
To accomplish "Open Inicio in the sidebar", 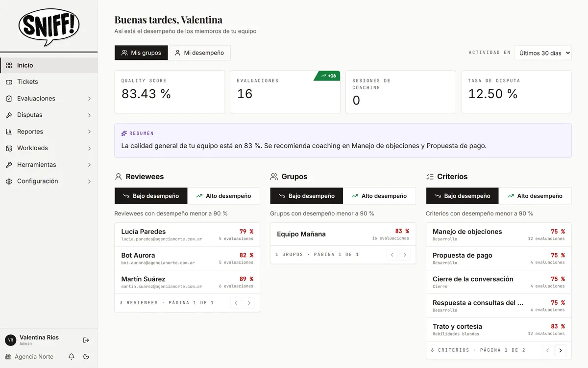I will point(49,65).
